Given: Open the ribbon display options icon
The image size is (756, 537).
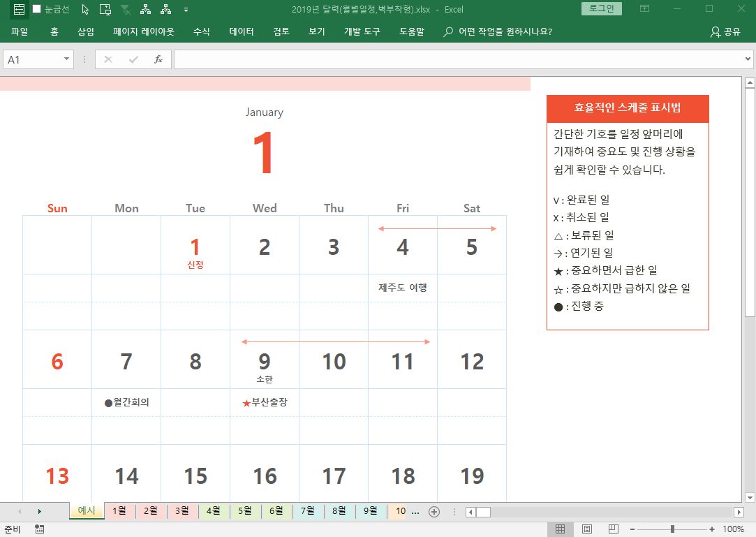Looking at the screenshot, I should pyautogui.click(x=644, y=8).
